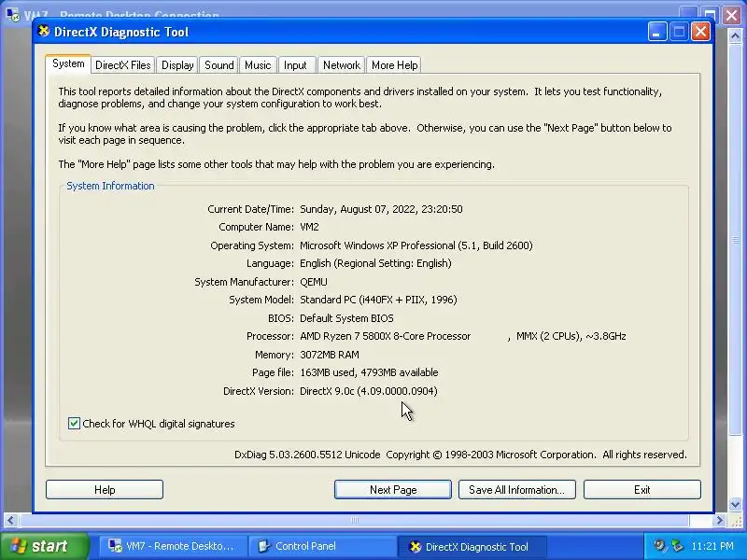Viewport: 747px width, 560px height.
Task: Click Save All Information button
Action: 517,489
